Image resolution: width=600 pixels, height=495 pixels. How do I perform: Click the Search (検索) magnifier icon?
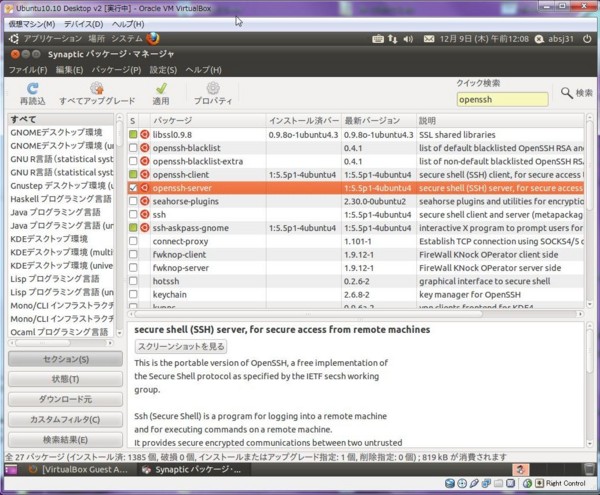point(567,93)
